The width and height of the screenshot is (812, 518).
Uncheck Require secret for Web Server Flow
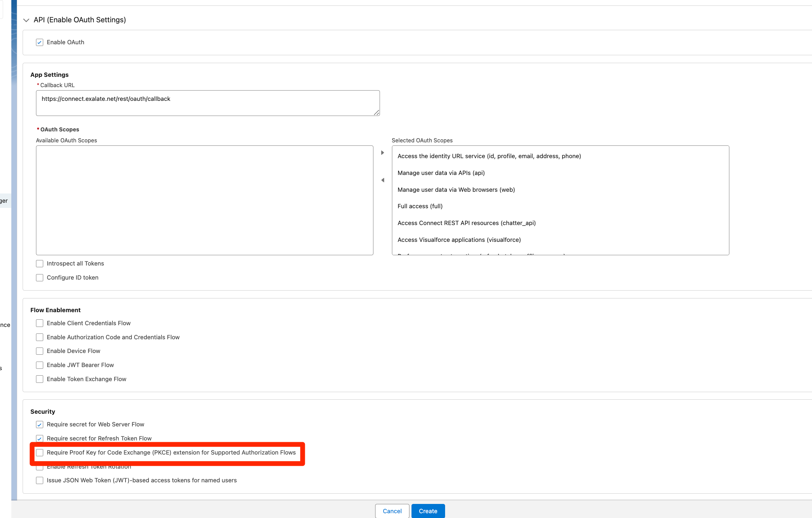click(x=39, y=424)
